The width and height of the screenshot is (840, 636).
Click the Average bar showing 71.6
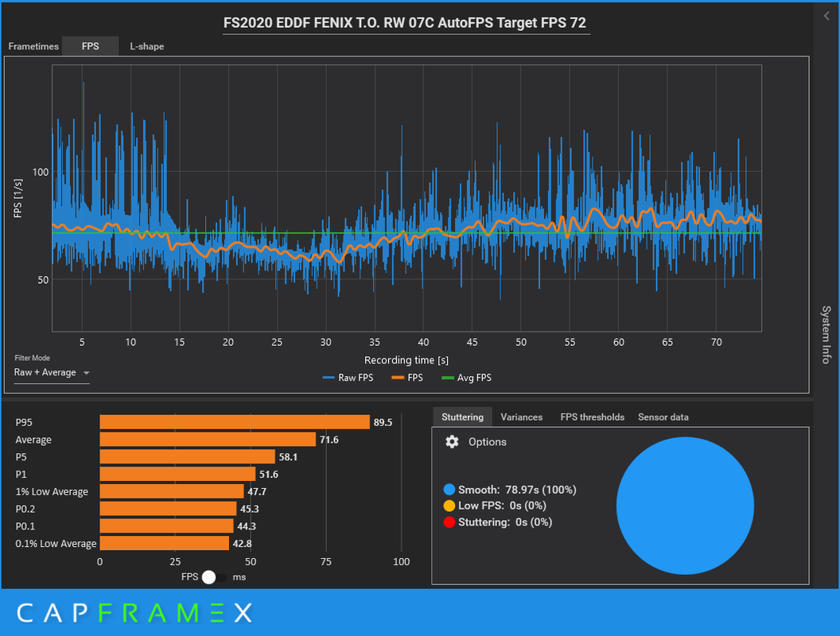pyautogui.click(x=208, y=440)
